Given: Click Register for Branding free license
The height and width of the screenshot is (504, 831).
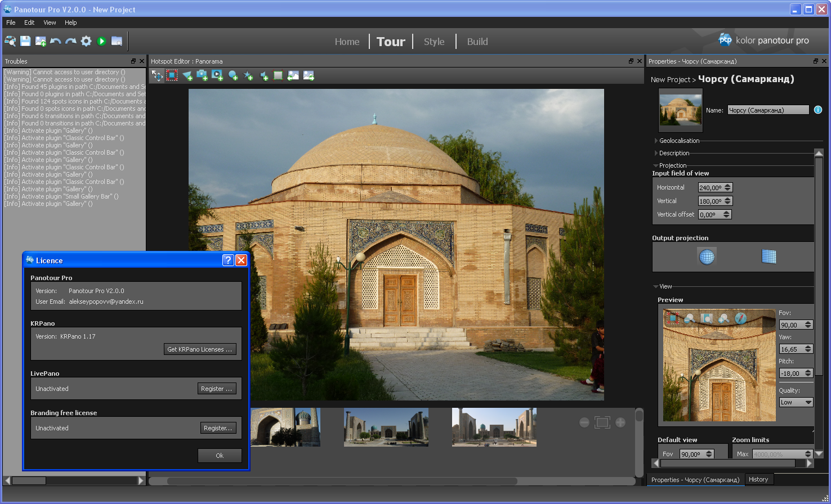Looking at the screenshot, I should (218, 428).
